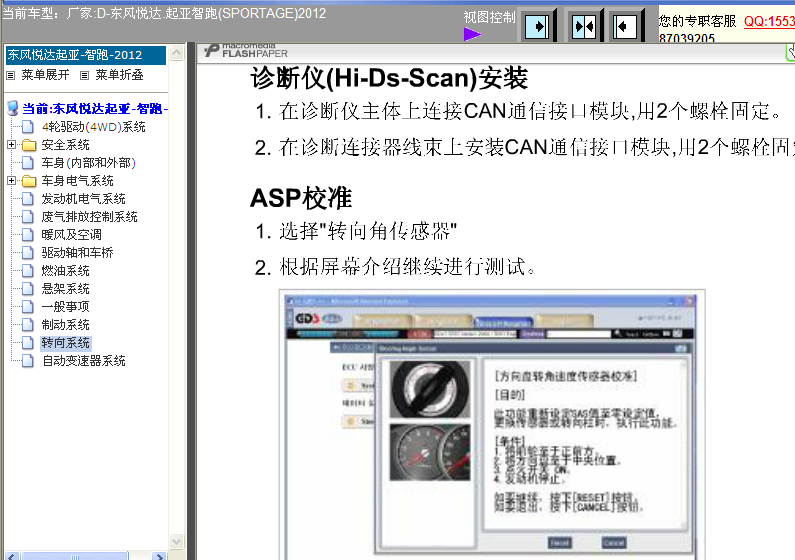
Task: Click the red QQ customer service link
Action: click(769, 21)
